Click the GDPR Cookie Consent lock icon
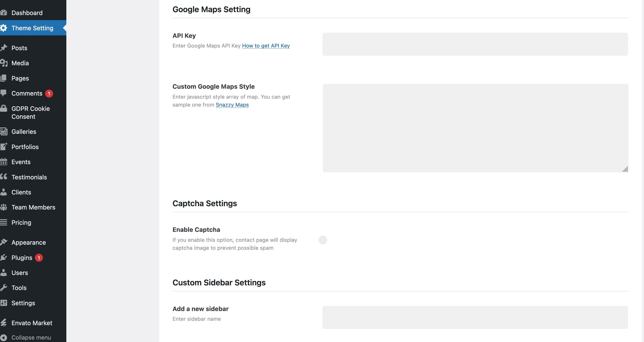 coord(4,109)
